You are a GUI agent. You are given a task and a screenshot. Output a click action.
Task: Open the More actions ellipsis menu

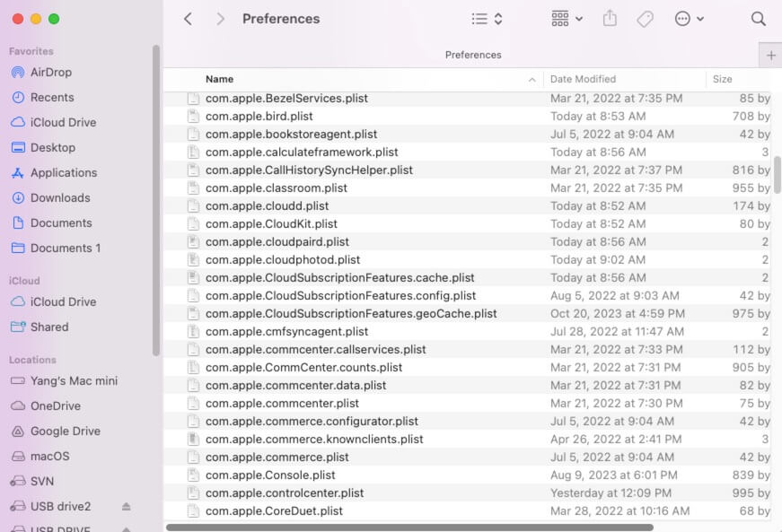(x=689, y=19)
